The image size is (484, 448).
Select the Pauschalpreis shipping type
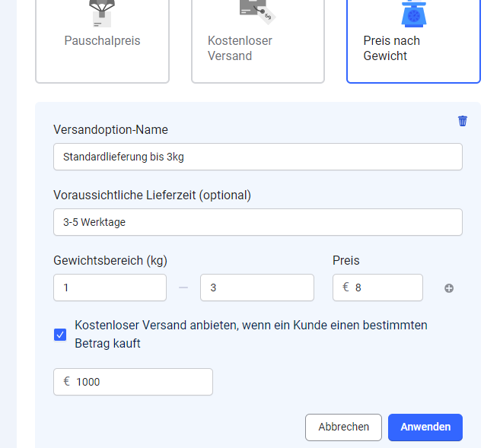tap(102, 41)
